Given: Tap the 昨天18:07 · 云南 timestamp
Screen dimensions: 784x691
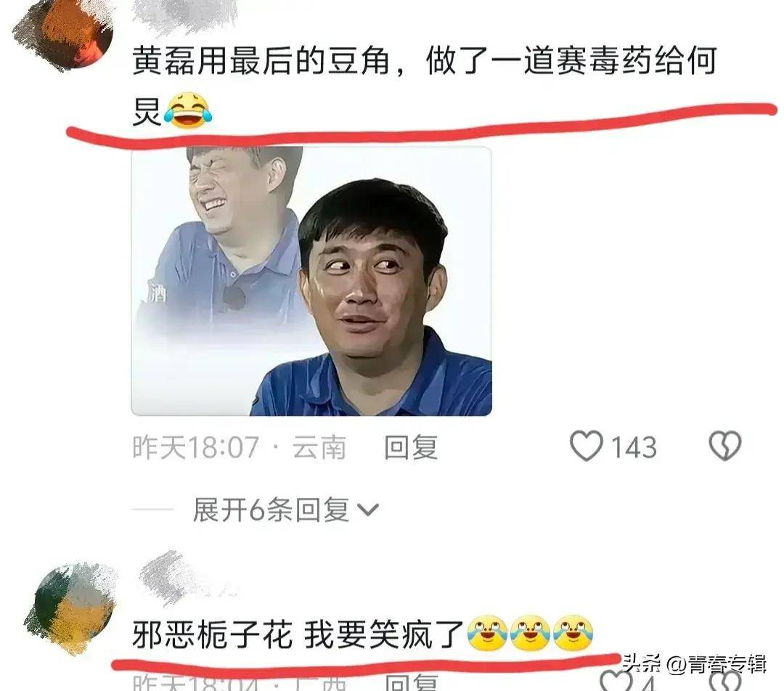Looking at the screenshot, I should tap(239, 447).
